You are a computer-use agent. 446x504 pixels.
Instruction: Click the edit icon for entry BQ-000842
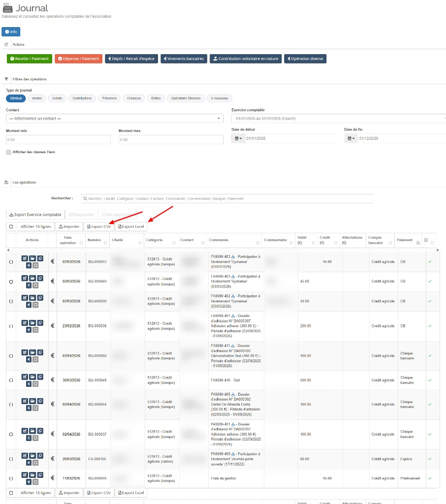point(25,258)
